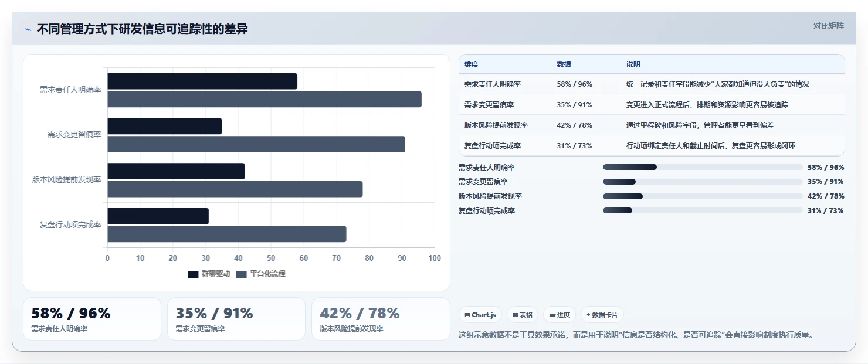Click the 需求变更留痕率 label in the progress list
This screenshot has height=364, width=868.
click(x=483, y=182)
